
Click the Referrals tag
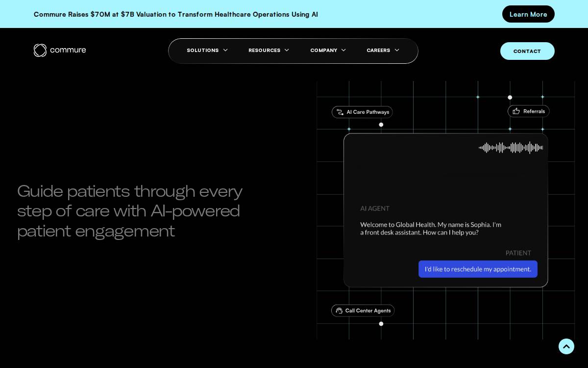529,111
